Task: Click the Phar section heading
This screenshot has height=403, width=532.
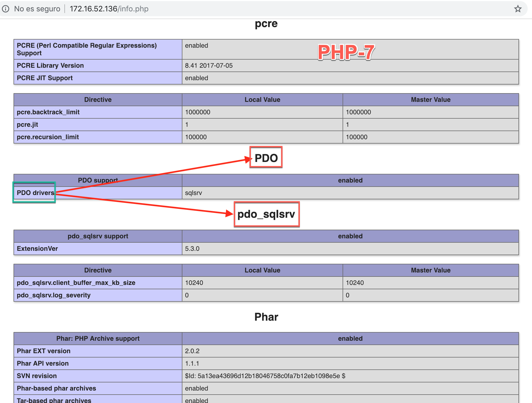Action: (x=266, y=317)
